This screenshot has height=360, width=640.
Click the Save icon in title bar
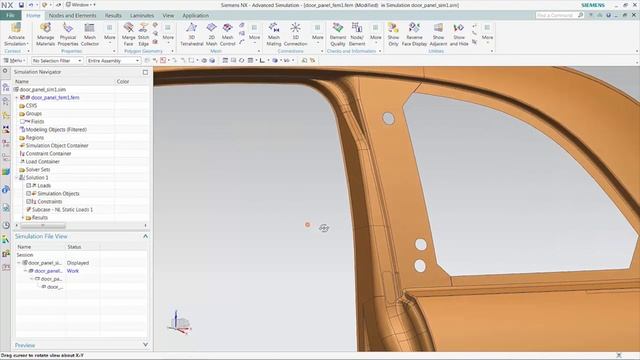21,5
